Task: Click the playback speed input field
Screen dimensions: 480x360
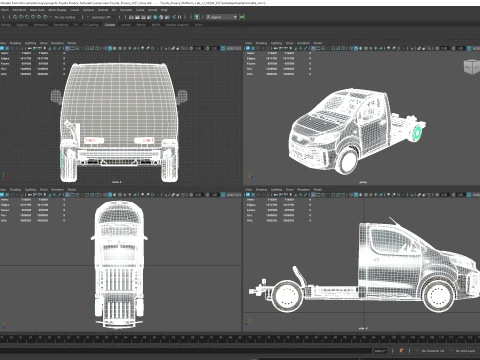Action: point(380,351)
